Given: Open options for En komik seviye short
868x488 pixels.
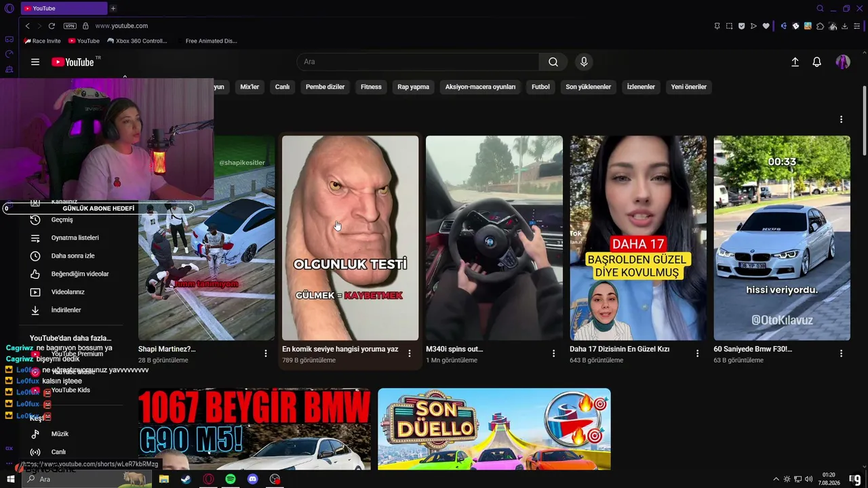Looking at the screenshot, I should coord(410,353).
